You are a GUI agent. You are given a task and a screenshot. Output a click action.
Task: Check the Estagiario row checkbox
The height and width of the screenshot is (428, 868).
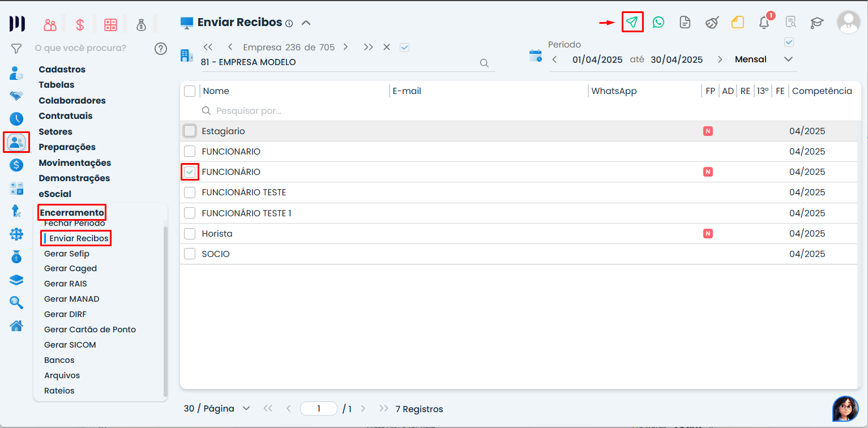pyautogui.click(x=190, y=131)
